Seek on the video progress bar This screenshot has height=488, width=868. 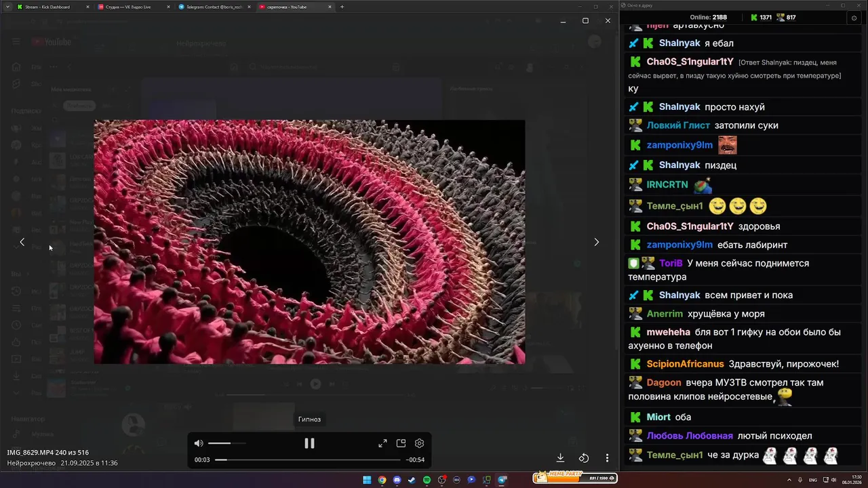click(x=309, y=460)
